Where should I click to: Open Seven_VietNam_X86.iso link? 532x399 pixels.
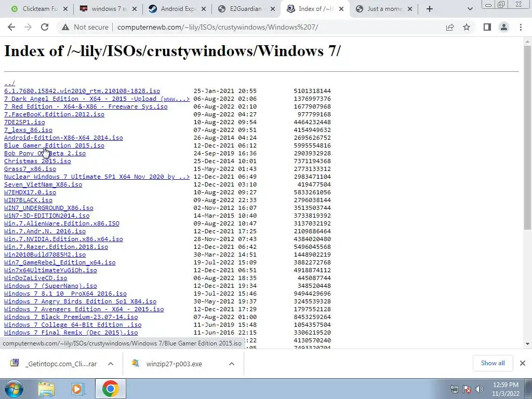click(43, 184)
